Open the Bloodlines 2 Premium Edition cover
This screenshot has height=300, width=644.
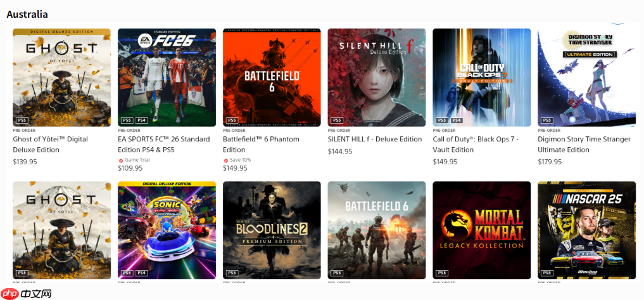pos(272,230)
